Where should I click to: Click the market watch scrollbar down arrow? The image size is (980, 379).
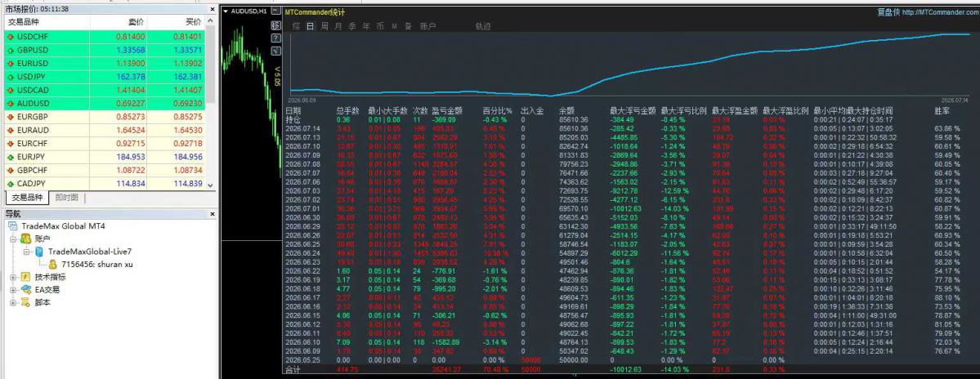pos(211,185)
